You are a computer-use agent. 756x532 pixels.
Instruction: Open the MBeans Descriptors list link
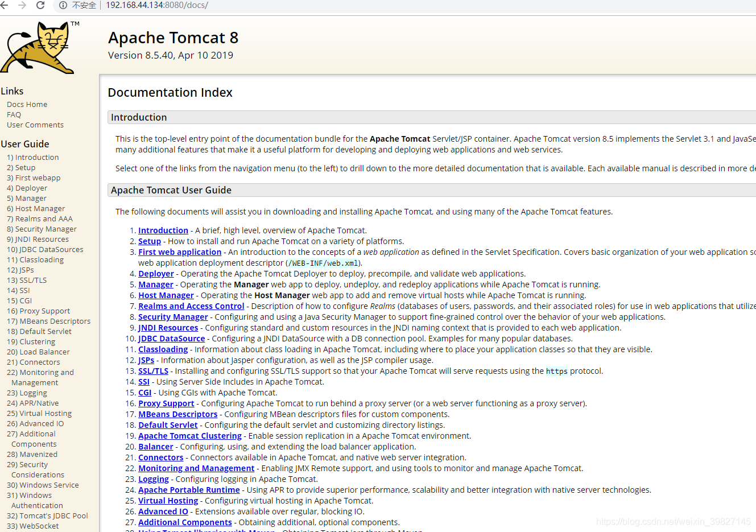178,414
